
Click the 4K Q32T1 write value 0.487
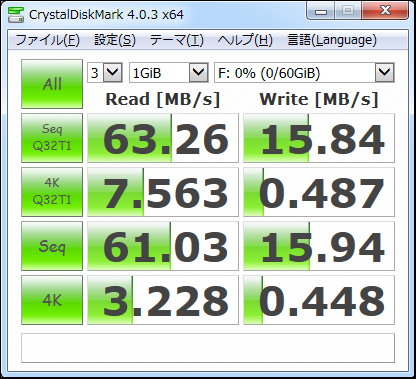319,192
